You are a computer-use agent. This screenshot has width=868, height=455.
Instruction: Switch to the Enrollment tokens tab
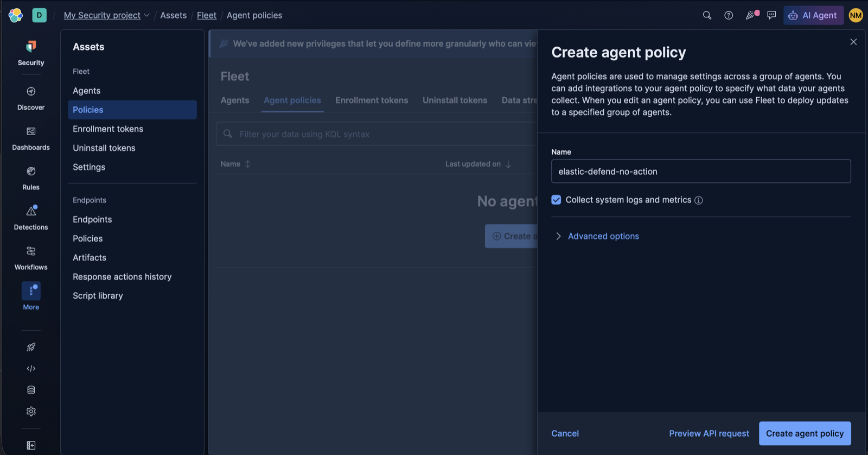tap(372, 100)
